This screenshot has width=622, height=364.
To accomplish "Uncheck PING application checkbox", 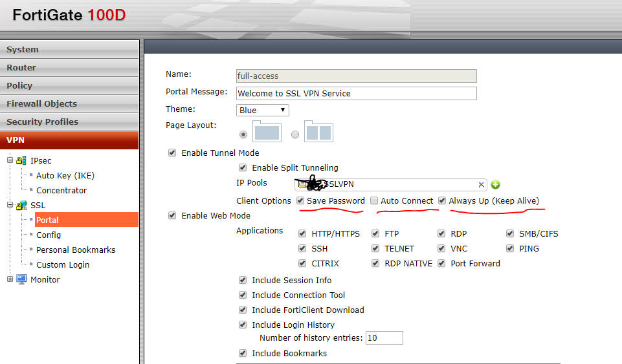I will coord(510,248).
